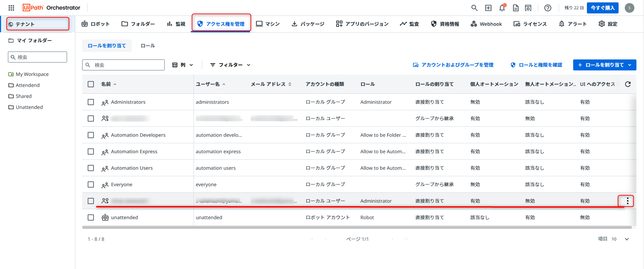
Task: Click the notifications bell icon
Action: click(x=502, y=8)
